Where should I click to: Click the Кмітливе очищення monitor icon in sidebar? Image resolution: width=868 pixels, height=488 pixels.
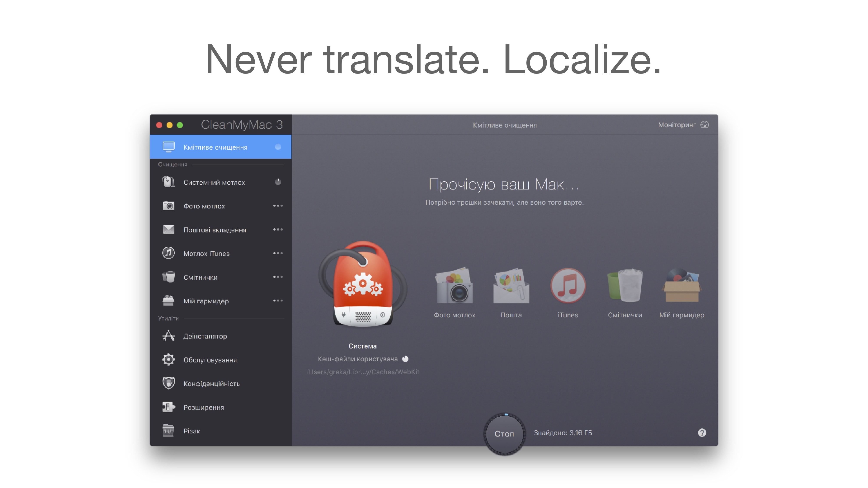(168, 147)
